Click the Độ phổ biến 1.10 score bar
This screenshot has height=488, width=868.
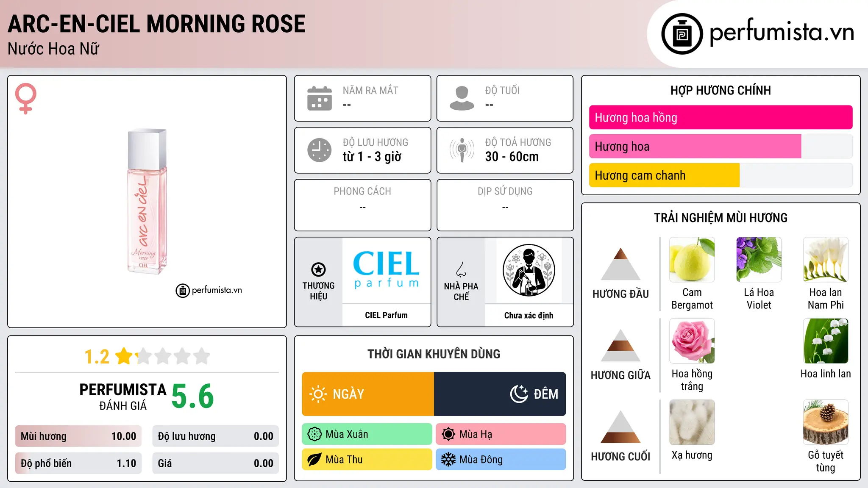pyautogui.click(x=78, y=463)
